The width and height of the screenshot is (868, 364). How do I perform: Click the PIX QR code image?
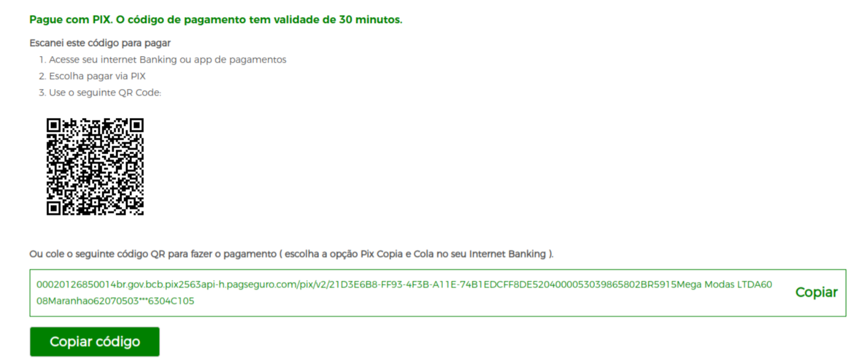pos(95,166)
